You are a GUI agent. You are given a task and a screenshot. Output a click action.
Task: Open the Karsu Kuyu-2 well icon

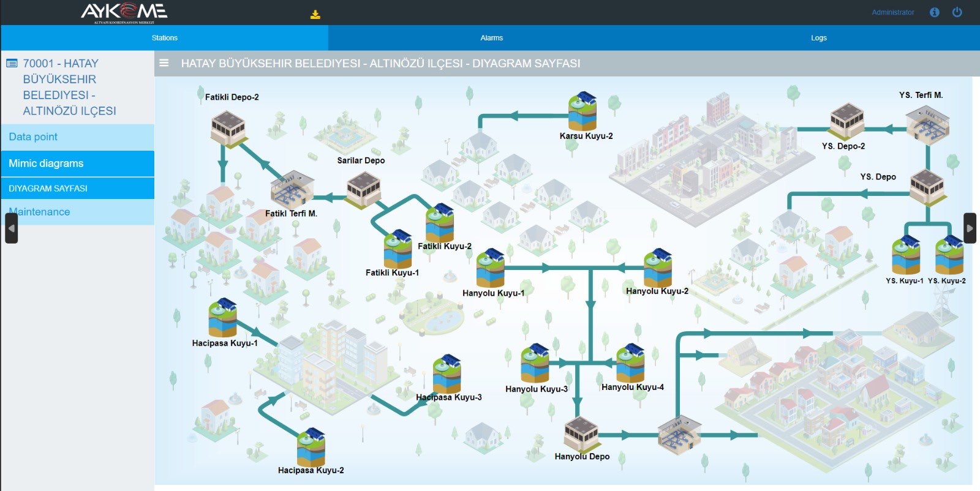coord(582,111)
